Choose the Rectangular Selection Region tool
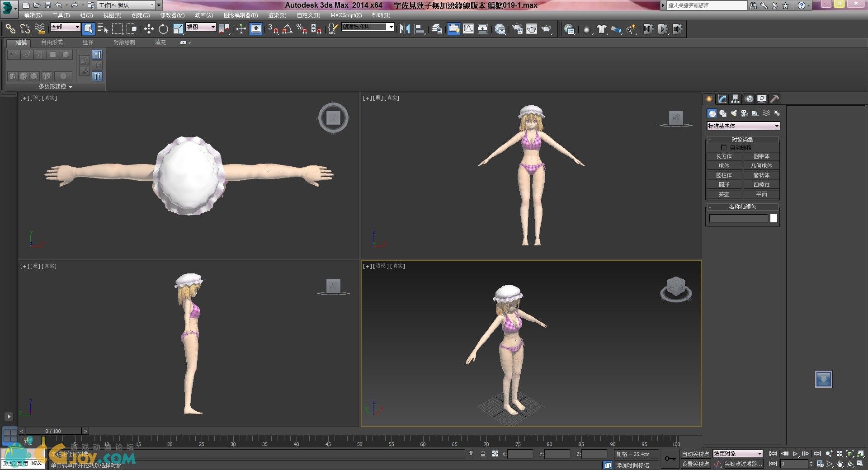 click(117, 29)
